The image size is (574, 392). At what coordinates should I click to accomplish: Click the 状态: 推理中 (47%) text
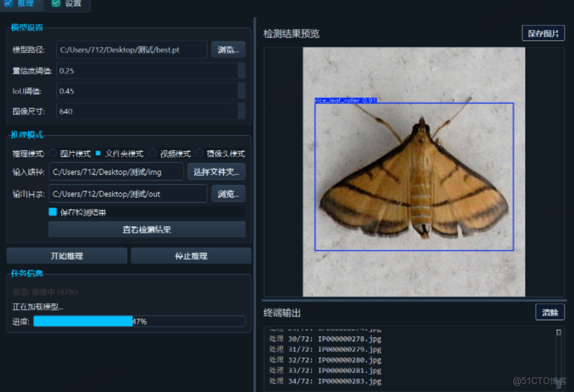[45, 292]
